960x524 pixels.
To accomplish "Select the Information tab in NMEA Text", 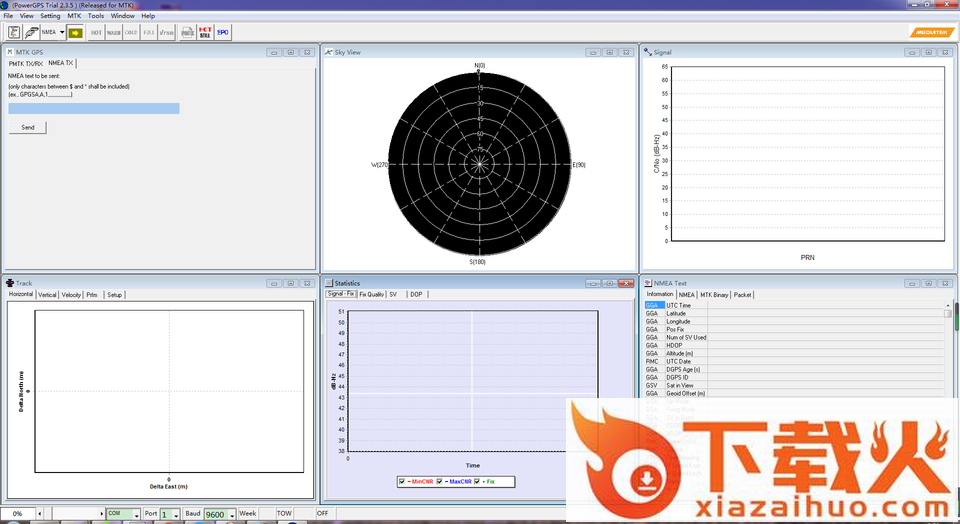I will [660, 294].
